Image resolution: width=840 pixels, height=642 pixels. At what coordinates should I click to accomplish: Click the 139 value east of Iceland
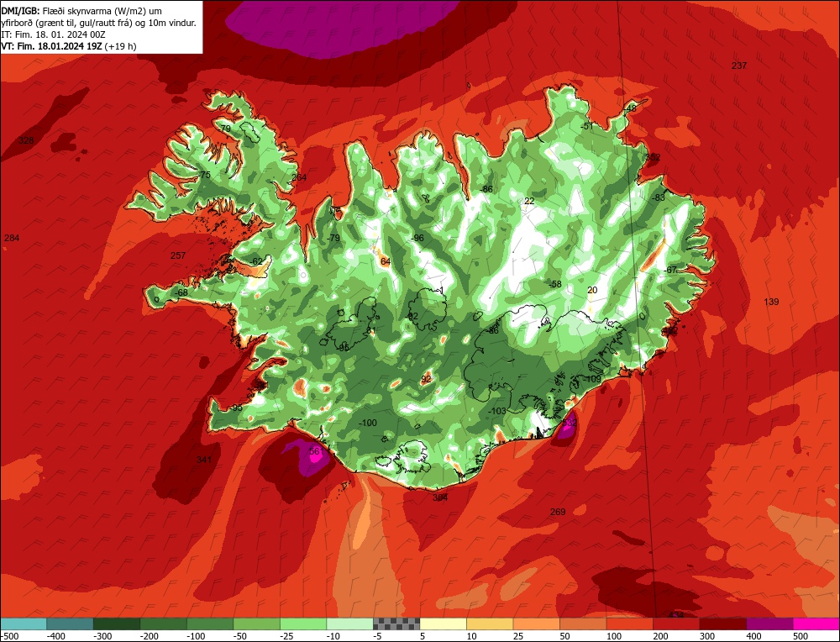(x=771, y=302)
